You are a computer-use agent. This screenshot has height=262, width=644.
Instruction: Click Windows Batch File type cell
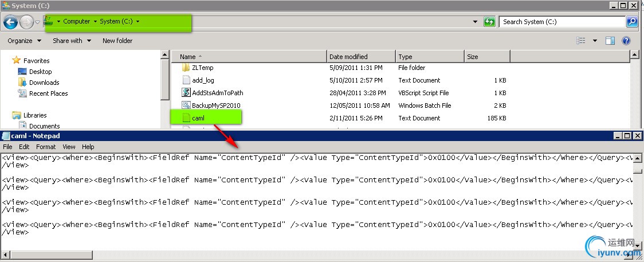pos(425,105)
